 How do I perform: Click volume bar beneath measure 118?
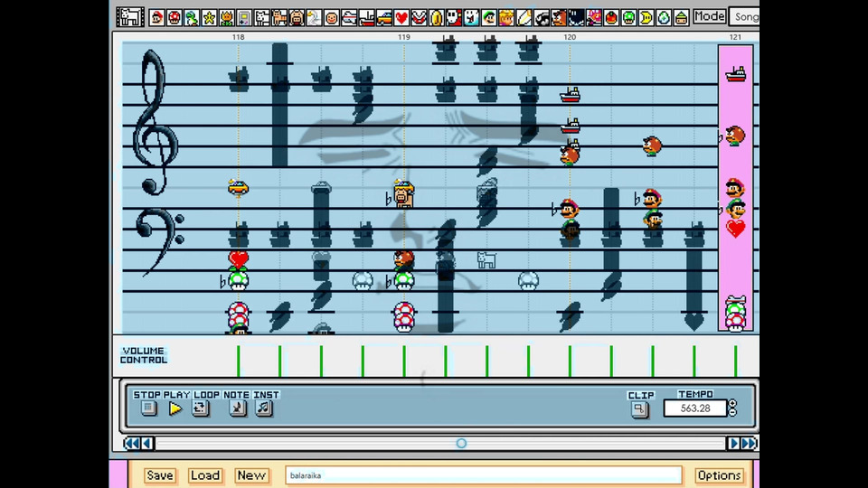point(239,361)
